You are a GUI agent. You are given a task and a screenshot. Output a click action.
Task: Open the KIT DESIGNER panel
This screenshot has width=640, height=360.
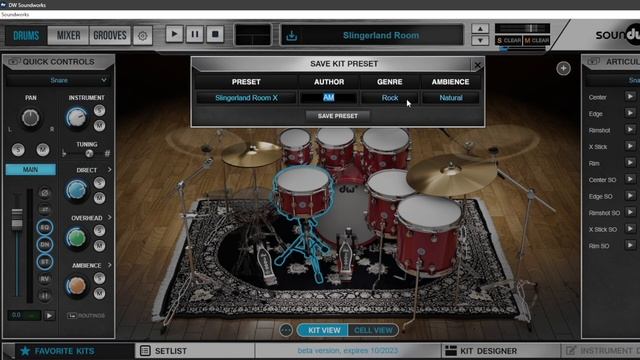click(482, 351)
